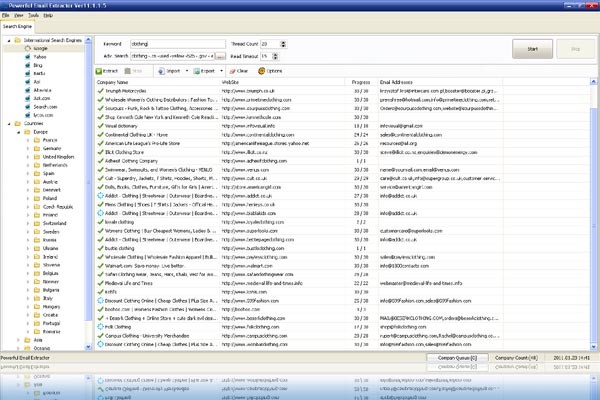Open the Import dropdown arrow
Viewport: 600px width, 400px height.
187,71
